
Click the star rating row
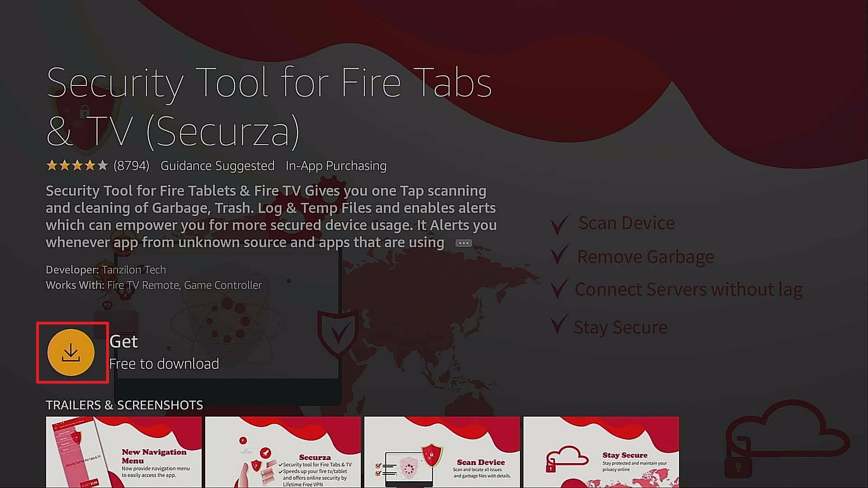click(x=77, y=166)
